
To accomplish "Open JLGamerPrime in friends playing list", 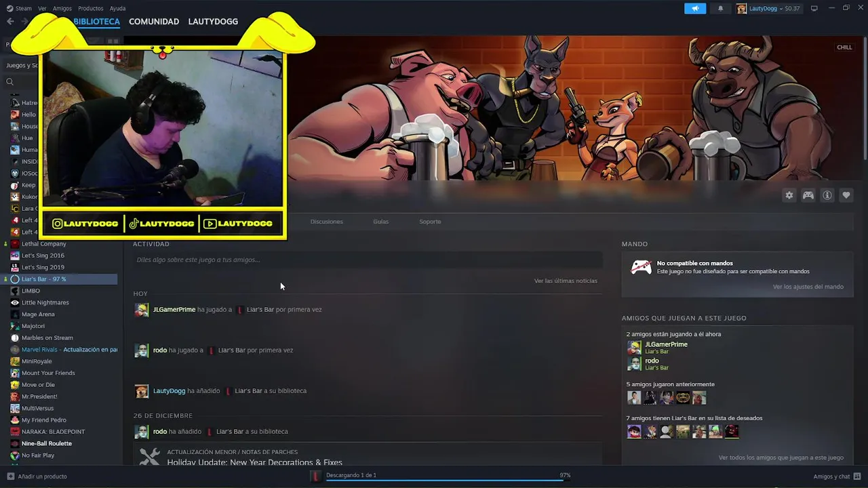I will pos(666,344).
